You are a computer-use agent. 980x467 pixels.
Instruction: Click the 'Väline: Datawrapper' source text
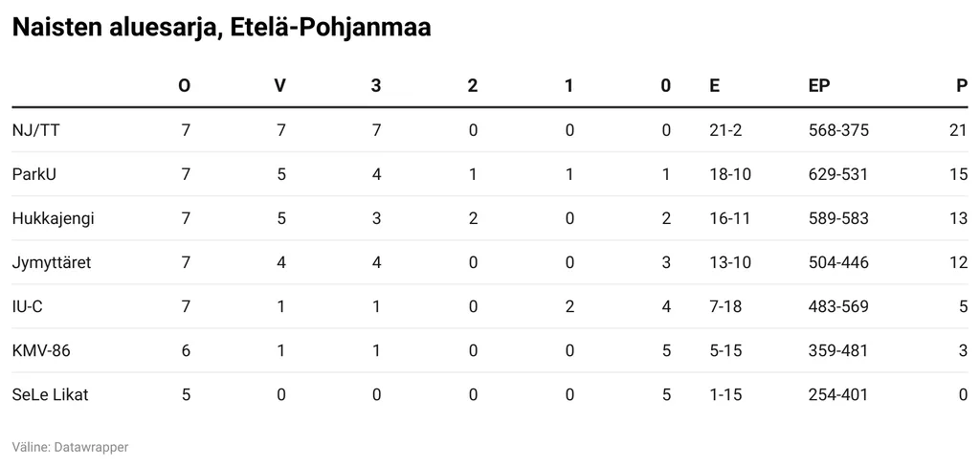click(70, 447)
